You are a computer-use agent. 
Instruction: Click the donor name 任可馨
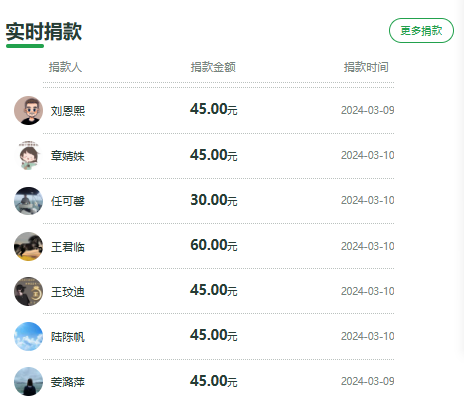click(68, 201)
